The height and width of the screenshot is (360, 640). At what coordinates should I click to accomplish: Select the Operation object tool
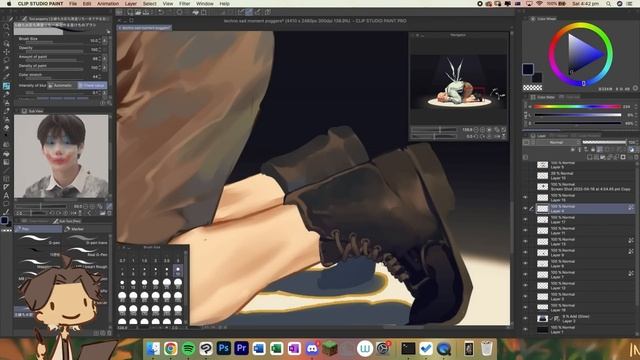6,43
